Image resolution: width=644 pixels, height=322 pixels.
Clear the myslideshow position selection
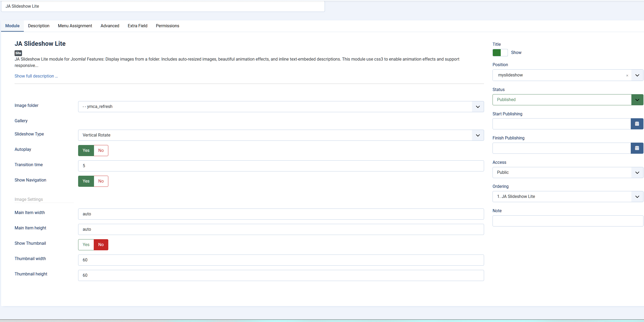point(627,76)
